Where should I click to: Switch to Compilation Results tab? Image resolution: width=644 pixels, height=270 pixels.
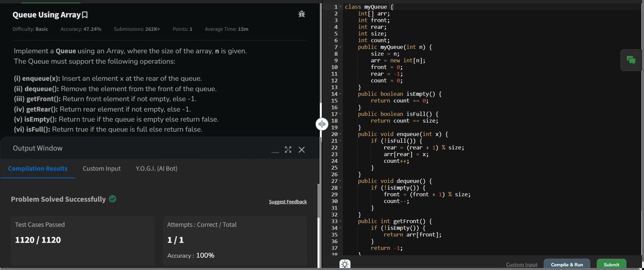[x=38, y=168]
